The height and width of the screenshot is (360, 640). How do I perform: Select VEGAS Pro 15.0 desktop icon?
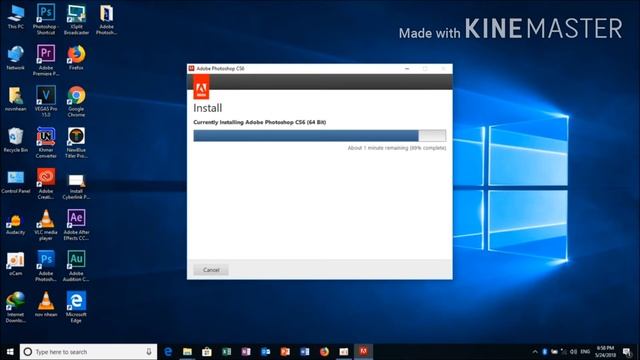point(46,102)
